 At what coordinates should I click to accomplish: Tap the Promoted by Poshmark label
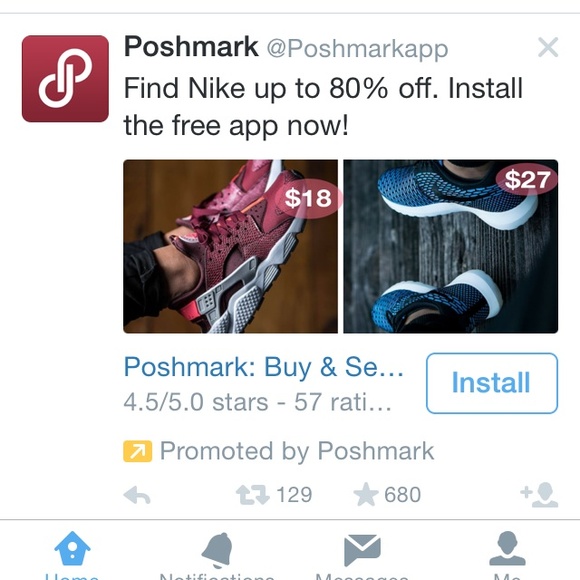pos(297,451)
